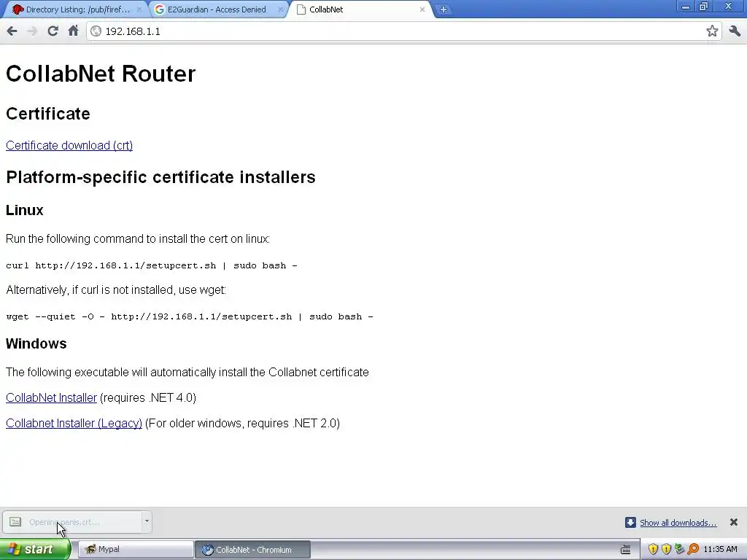Click the second security shield tray icon
Image resolution: width=747 pixels, height=560 pixels.
point(666,550)
